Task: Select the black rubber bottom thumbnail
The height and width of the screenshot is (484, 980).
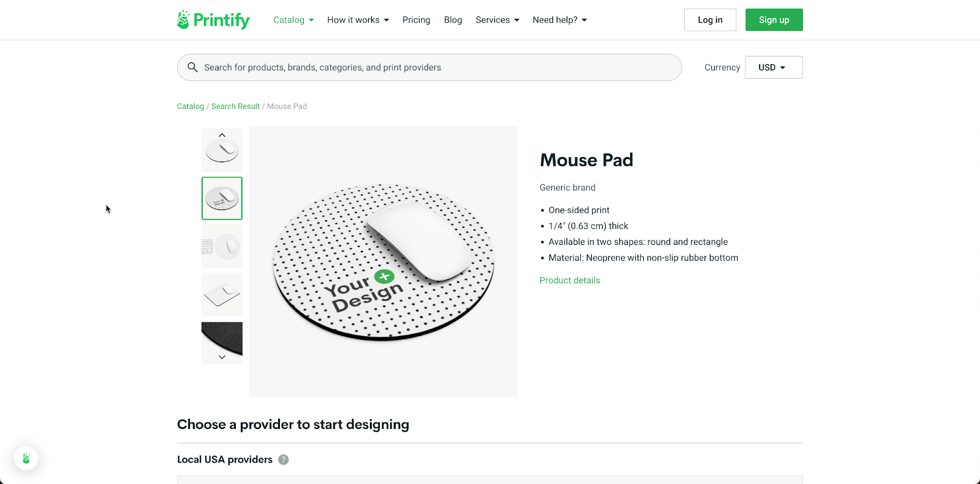Action: [x=222, y=343]
